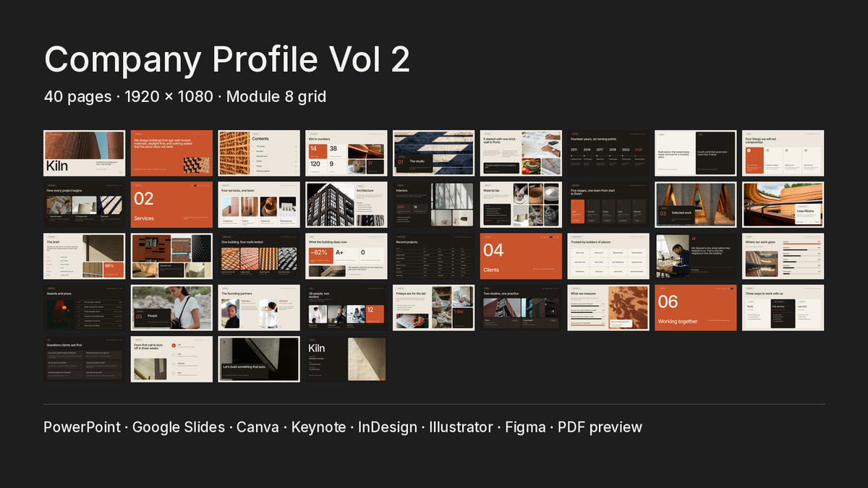The width and height of the screenshot is (868, 488).
Task: Open the Kiln cover slide with brick towers
Action: 84,153
